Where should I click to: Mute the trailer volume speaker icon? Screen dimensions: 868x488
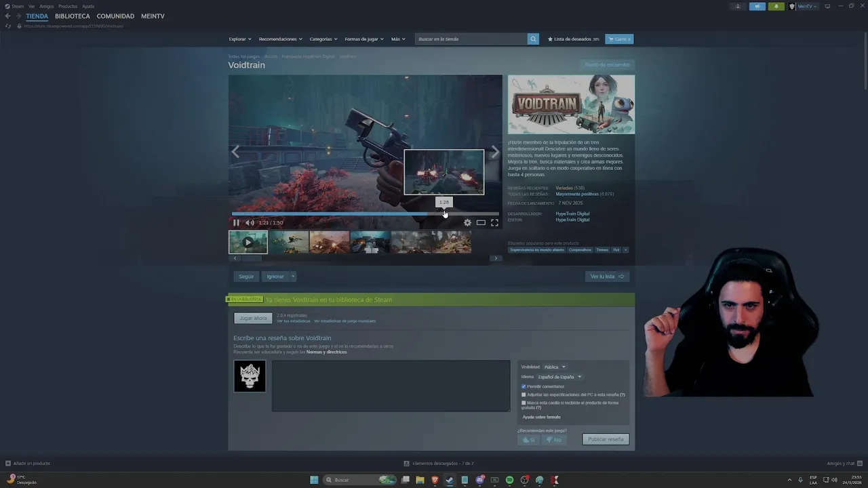tap(250, 222)
